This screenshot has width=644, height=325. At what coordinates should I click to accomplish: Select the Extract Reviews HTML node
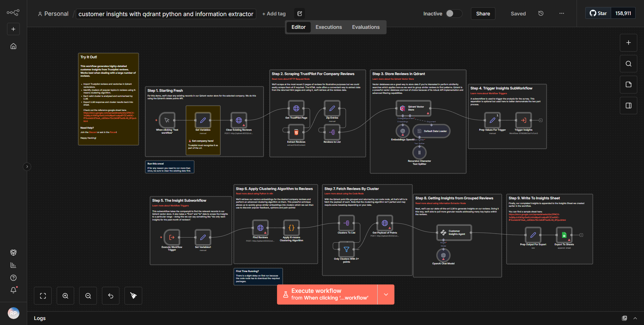click(296, 132)
